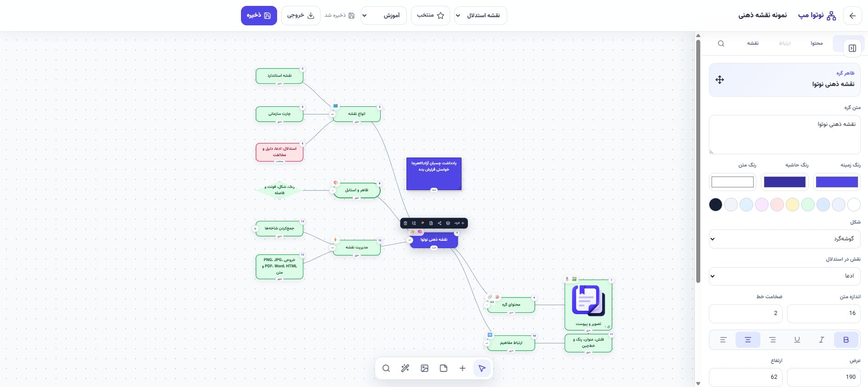The image size is (868, 387).
Task: Set text alignment to center
Action: [748, 340]
